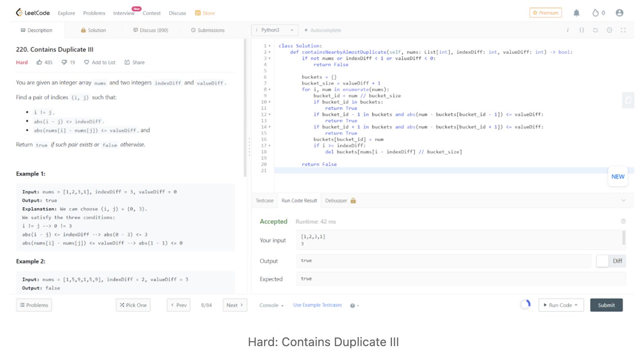Image resolution: width=644 pixels, height=353 pixels.
Task: Click the notifications bell icon
Action: 576,13
